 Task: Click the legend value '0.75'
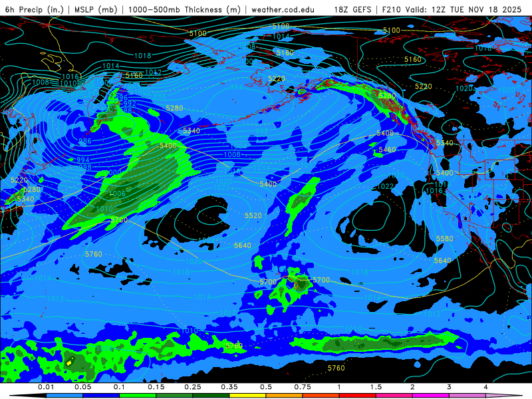point(303,387)
